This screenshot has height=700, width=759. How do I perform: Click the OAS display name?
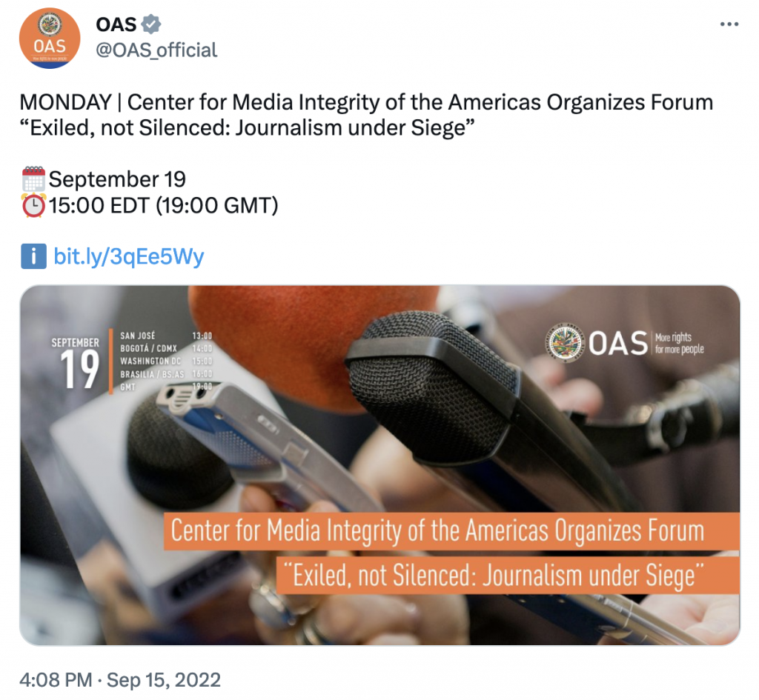point(116,24)
